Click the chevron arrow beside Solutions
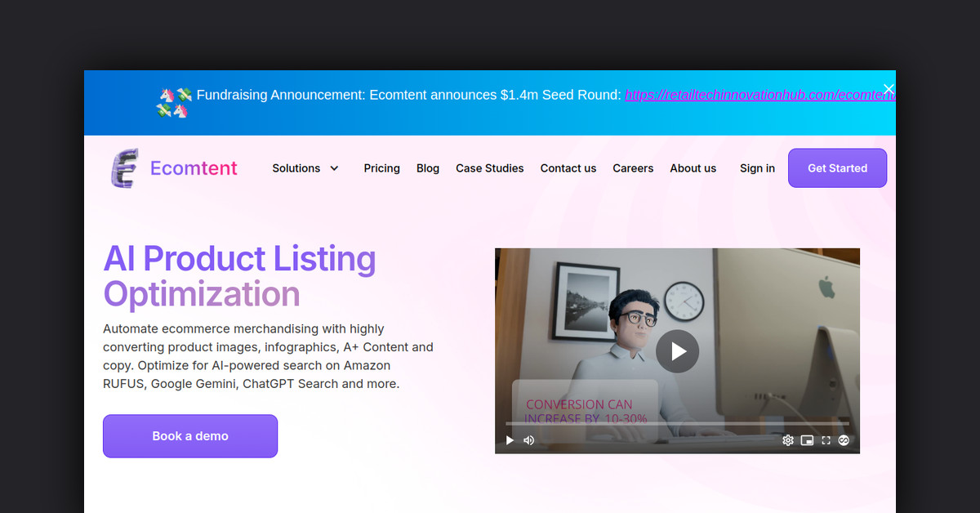 tap(334, 168)
